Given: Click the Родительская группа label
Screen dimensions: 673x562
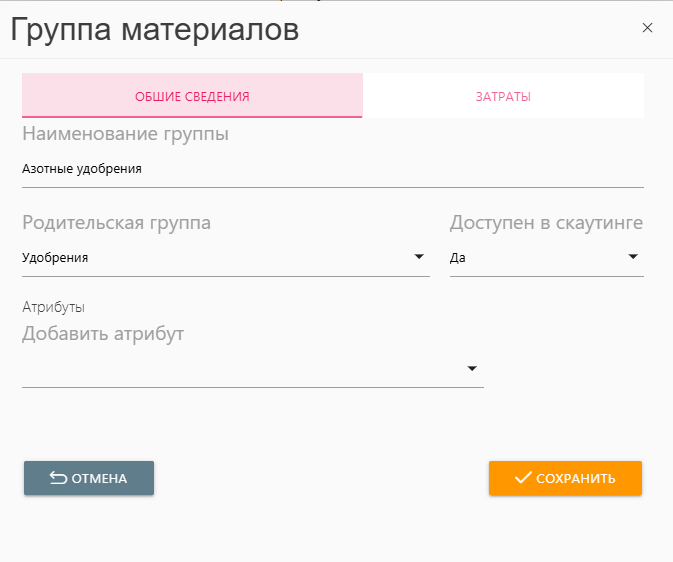Looking at the screenshot, I should point(116,222).
